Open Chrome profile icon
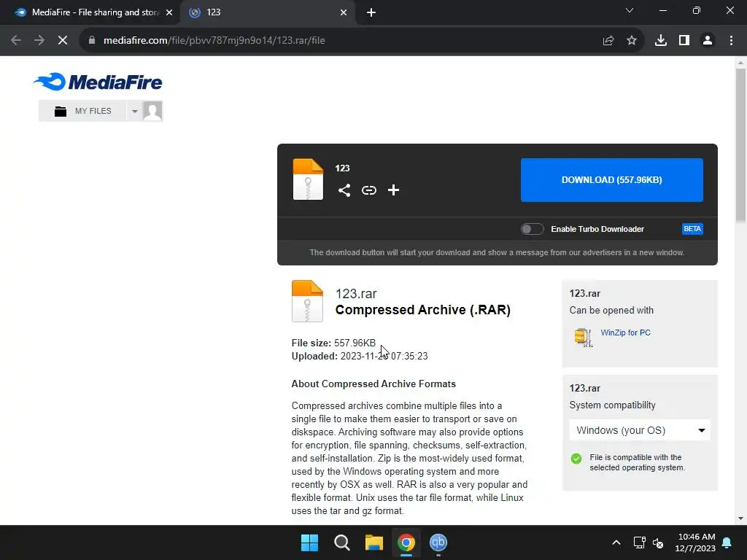The height and width of the screenshot is (560, 747). click(708, 41)
